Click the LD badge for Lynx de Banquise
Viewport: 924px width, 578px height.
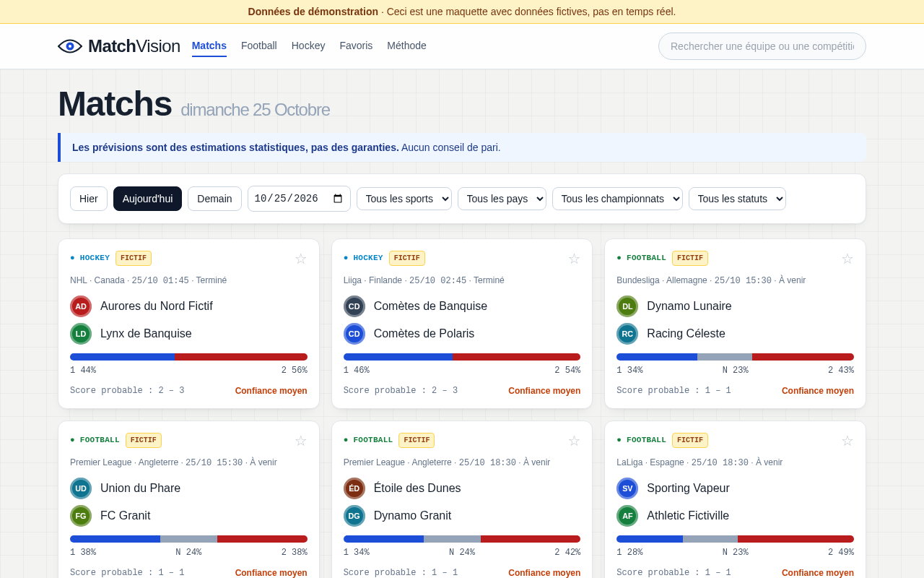point(81,334)
